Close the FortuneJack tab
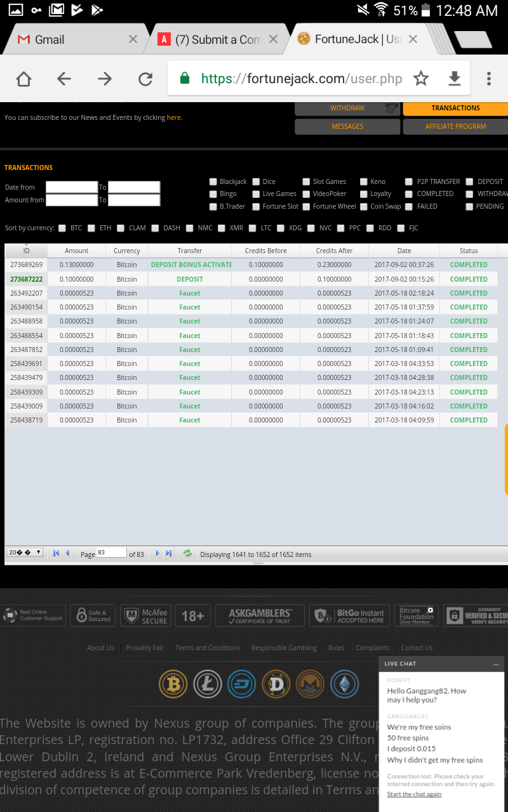Image resolution: width=508 pixels, height=812 pixels. click(413, 39)
